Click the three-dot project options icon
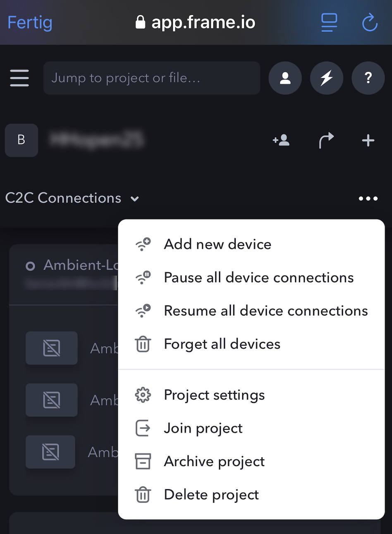 click(x=368, y=199)
